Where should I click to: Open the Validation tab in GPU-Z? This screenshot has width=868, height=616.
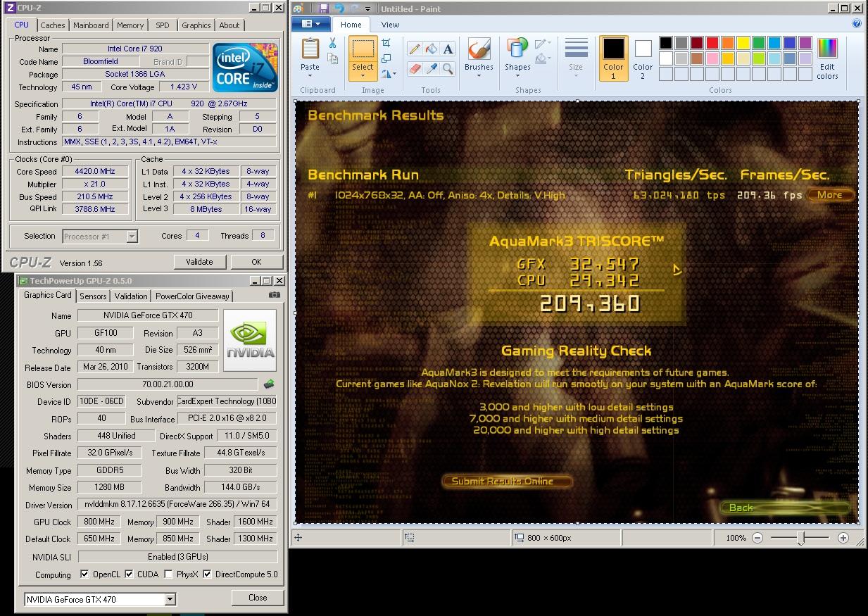click(x=131, y=296)
